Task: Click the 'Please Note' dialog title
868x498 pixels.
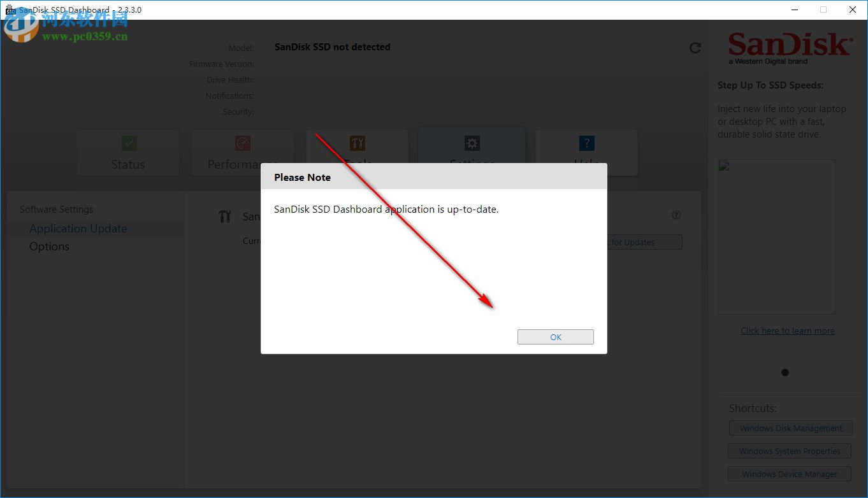Action: point(302,178)
